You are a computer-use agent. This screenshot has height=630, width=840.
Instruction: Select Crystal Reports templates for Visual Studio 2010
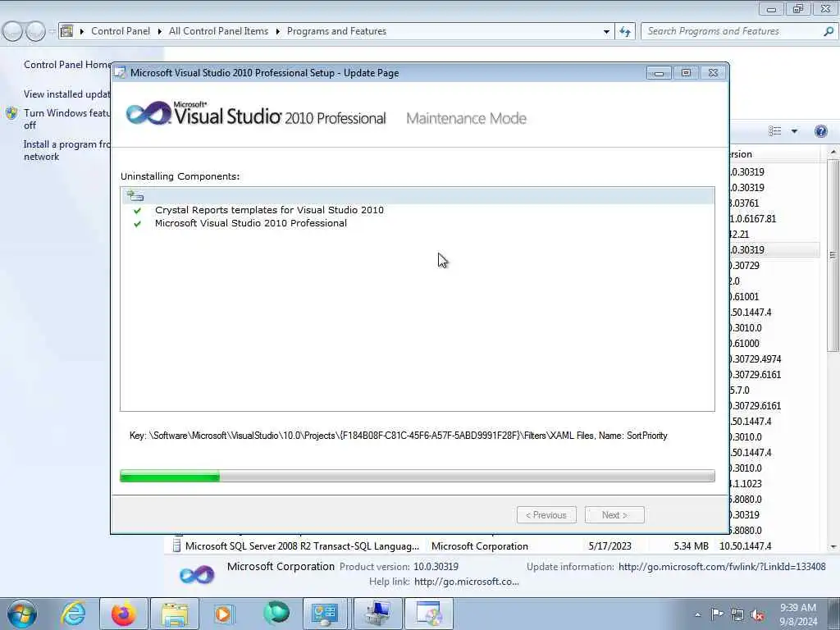click(269, 210)
